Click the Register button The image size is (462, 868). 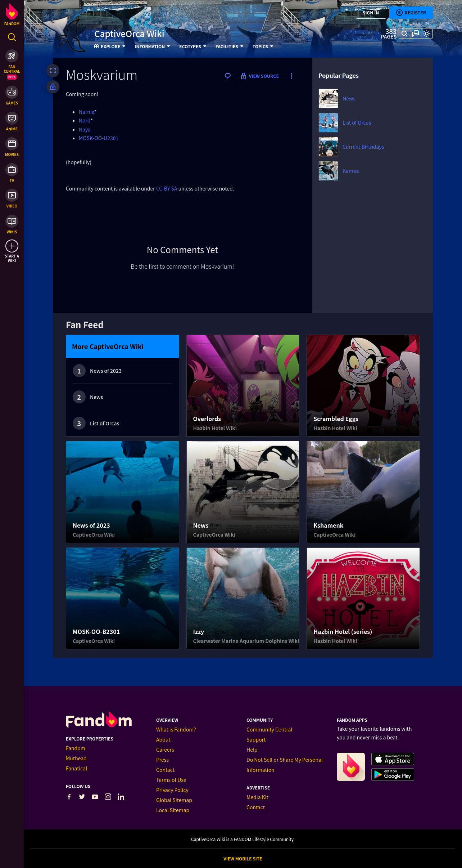(x=411, y=13)
